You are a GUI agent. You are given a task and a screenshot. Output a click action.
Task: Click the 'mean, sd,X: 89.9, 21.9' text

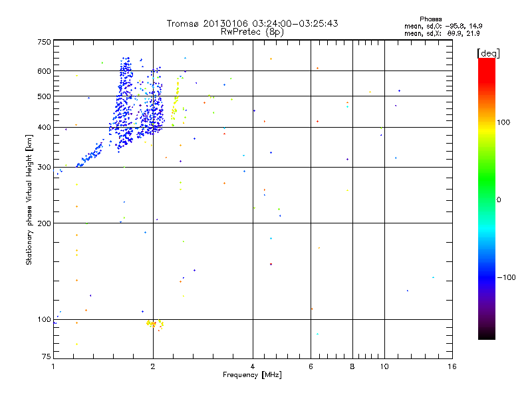[442, 34]
